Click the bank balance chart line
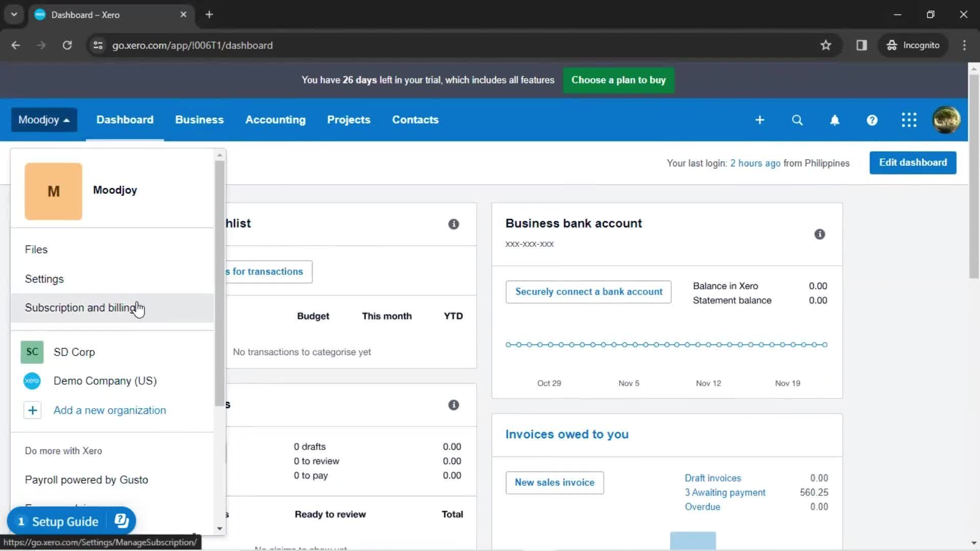The height and width of the screenshot is (551, 980). pyautogui.click(x=666, y=345)
